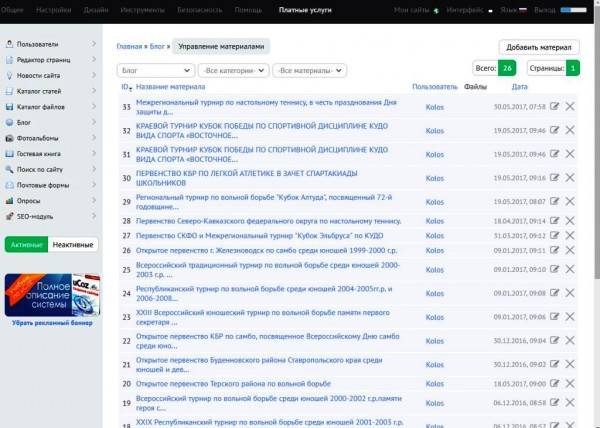Viewport: 600px width, 428px height.
Task: Edit material 27 pencil icon
Action: click(554, 235)
